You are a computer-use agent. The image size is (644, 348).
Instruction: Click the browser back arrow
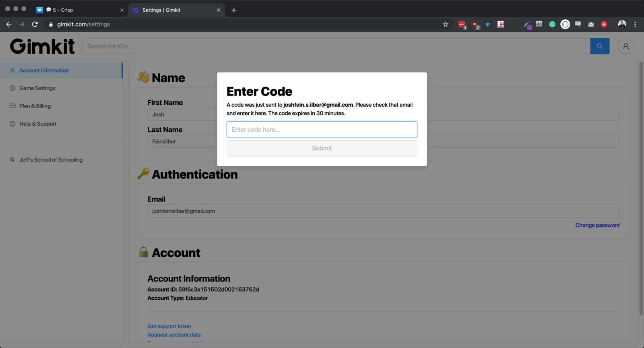(x=9, y=25)
